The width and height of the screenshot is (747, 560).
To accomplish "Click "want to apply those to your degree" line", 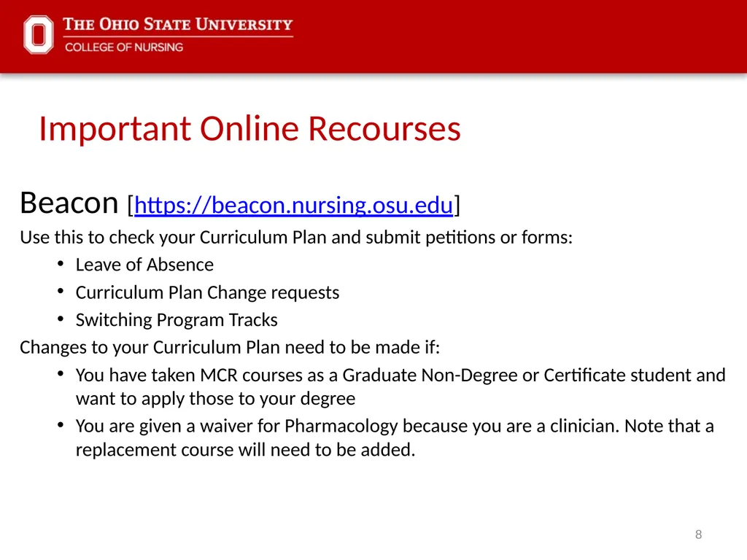I will tap(215, 399).
